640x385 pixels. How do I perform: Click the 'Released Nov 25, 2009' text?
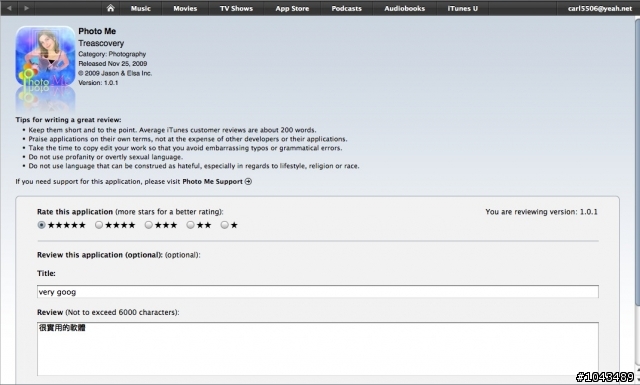tap(113, 63)
